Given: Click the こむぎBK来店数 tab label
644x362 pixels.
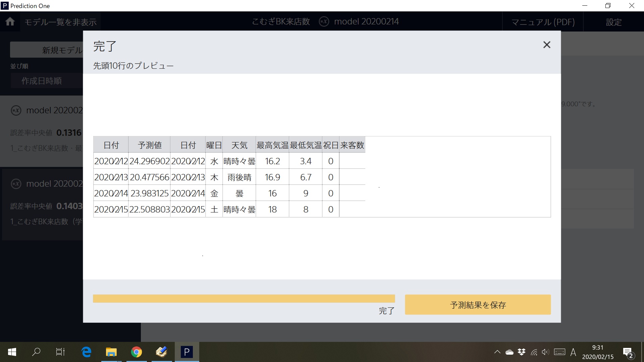Looking at the screenshot, I should 280,21.
